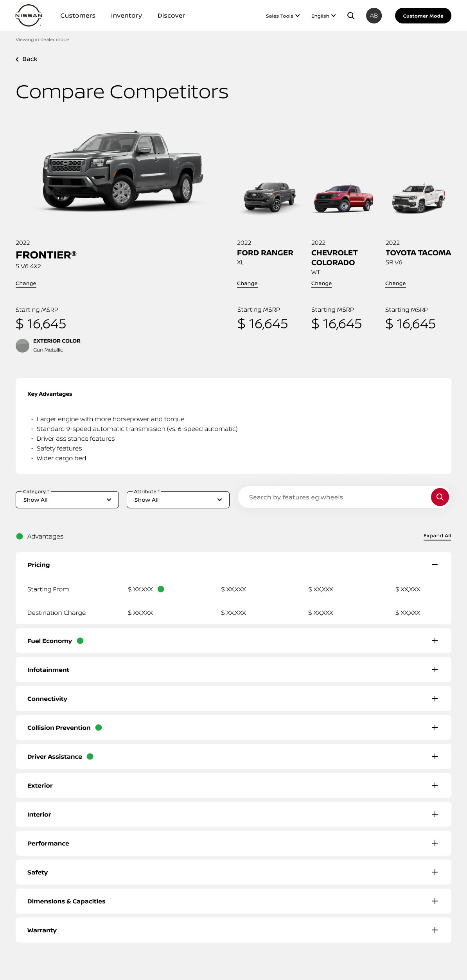The image size is (467, 980).
Task: Open the Warranty section header
Action: pyautogui.click(x=233, y=930)
